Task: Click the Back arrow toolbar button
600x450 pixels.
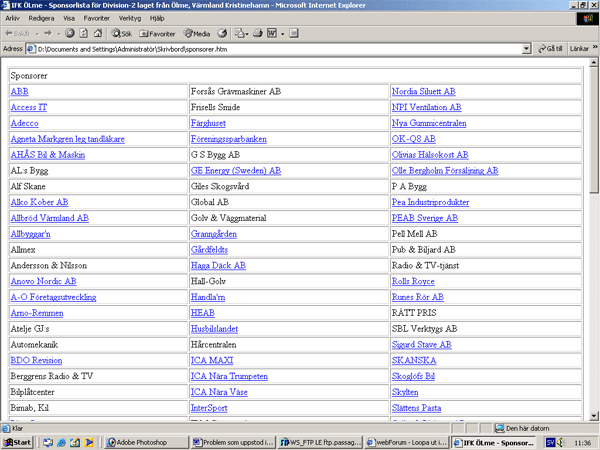Action: (x=17, y=34)
